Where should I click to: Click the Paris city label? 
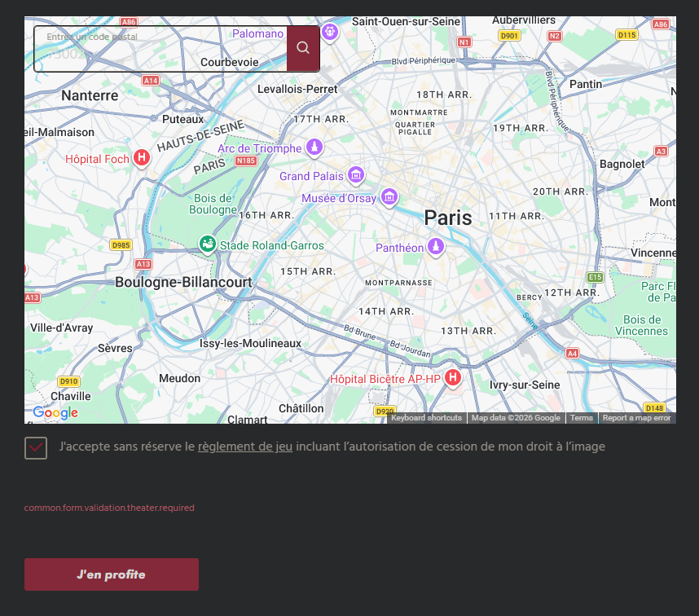pos(447,218)
